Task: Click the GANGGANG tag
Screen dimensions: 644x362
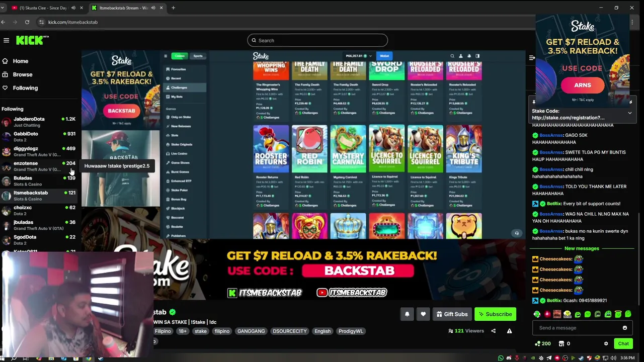Action: pos(251,331)
